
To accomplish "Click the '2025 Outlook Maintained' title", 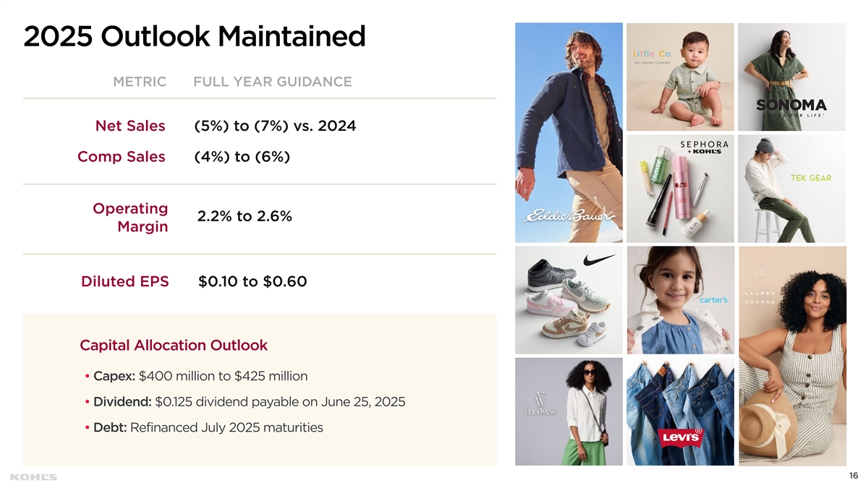I will point(195,36).
